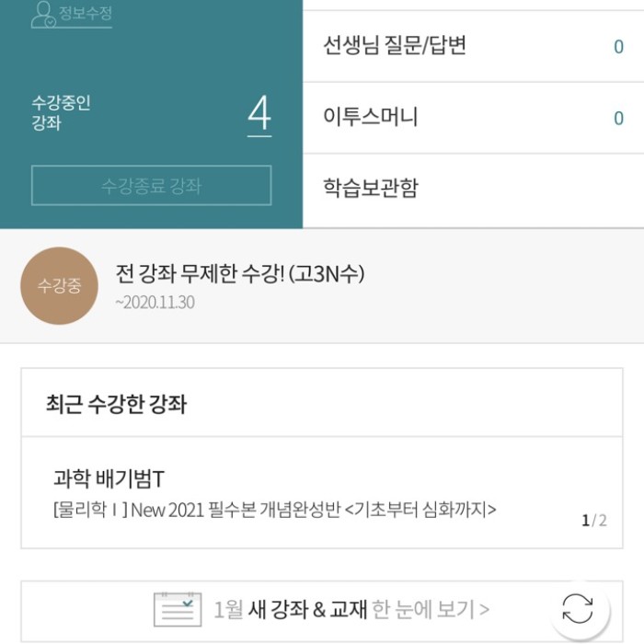Open the 이투스머니 menu
Image resolution: width=644 pixels, height=644 pixels.
[x=371, y=117]
